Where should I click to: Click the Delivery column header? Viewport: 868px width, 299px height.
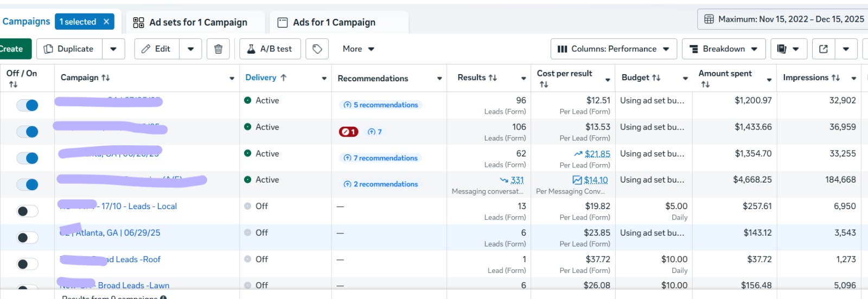(261, 77)
